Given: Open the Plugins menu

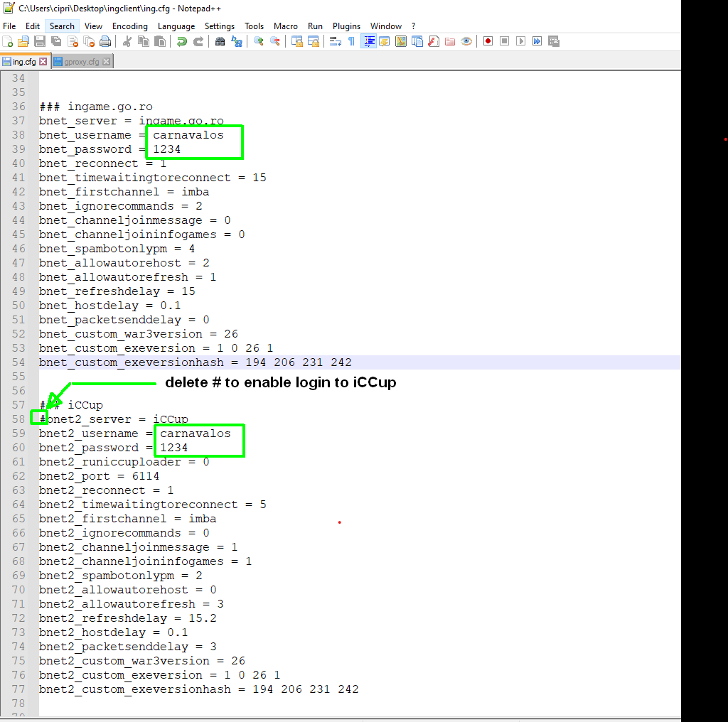Looking at the screenshot, I should 346,26.
